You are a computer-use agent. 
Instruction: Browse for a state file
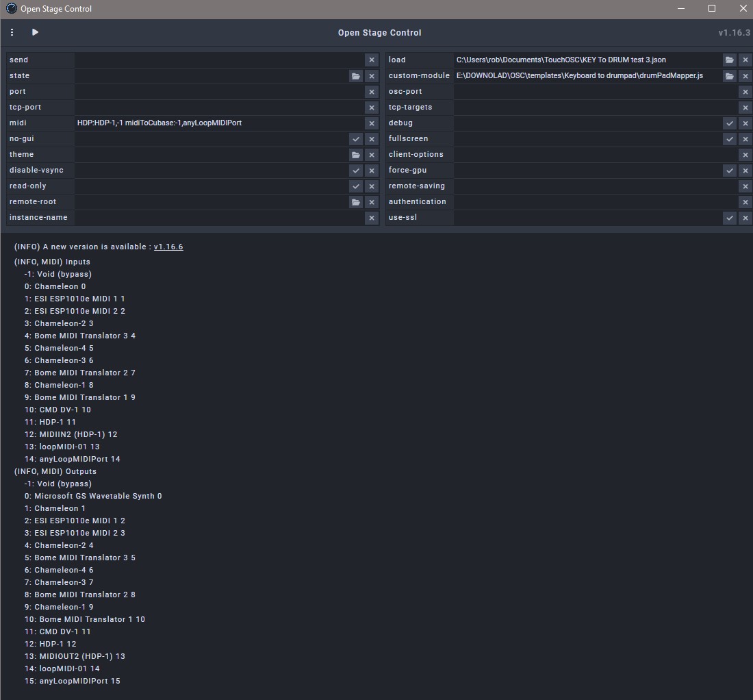click(355, 76)
